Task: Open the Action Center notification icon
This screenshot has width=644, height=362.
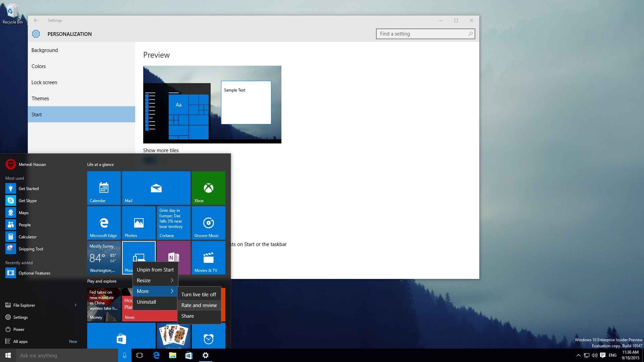Action: tap(603, 355)
